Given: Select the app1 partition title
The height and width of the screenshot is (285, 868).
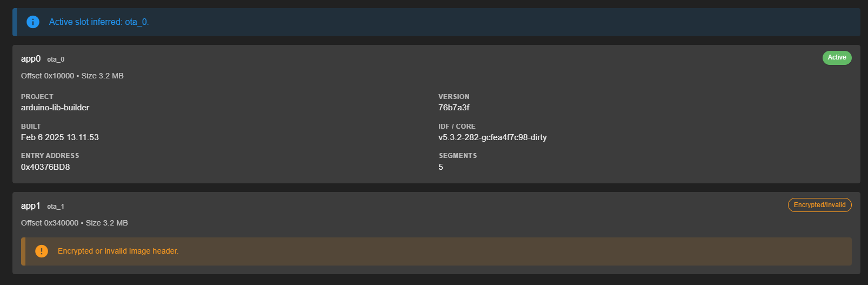Looking at the screenshot, I should click(31, 206).
